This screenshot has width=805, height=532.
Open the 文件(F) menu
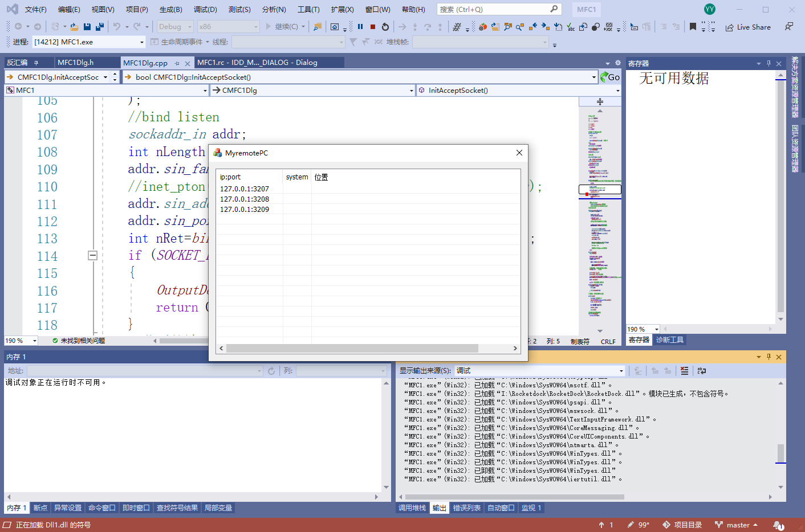pos(35,10)
